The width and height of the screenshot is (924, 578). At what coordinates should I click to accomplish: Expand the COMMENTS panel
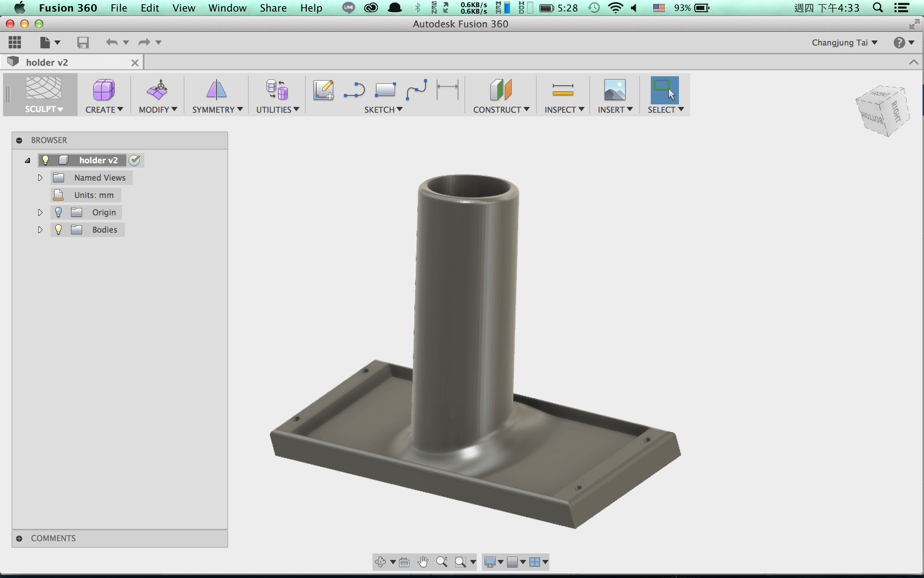pyautogui.click(x=19, y=538)
